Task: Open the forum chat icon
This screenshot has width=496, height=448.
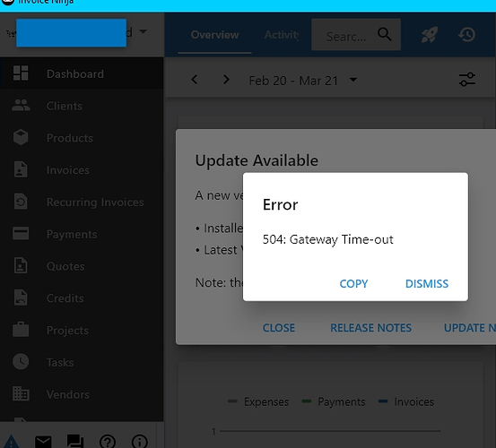Action: pyautogui.click(x=75, y=442)
